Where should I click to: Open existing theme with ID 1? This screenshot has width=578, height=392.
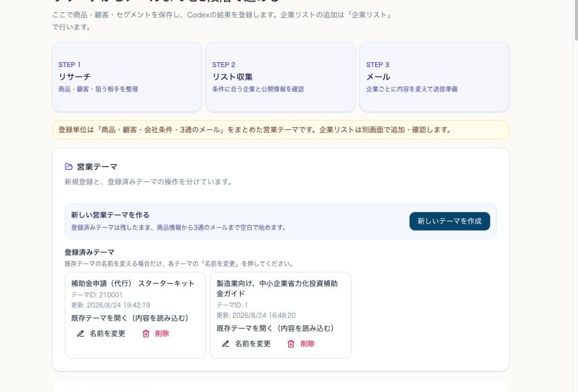coord(276,329)
